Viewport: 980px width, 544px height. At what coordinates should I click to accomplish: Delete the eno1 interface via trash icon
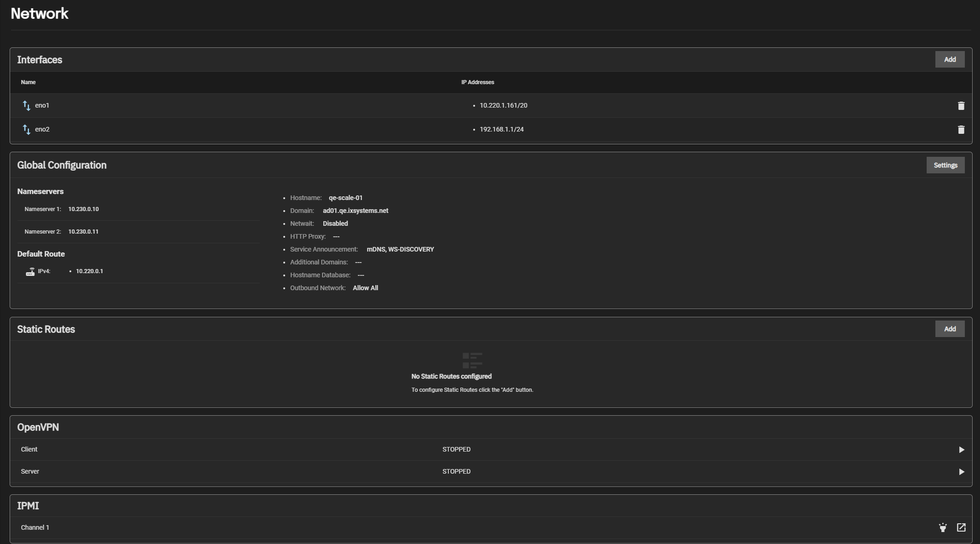click(x=961, y=106)
